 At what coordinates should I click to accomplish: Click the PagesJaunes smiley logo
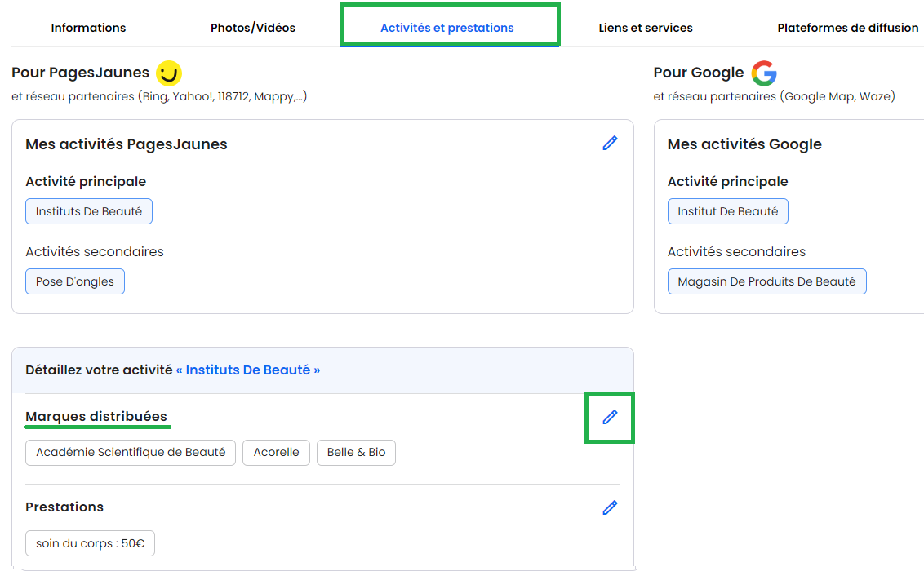(x=168, y=73)
